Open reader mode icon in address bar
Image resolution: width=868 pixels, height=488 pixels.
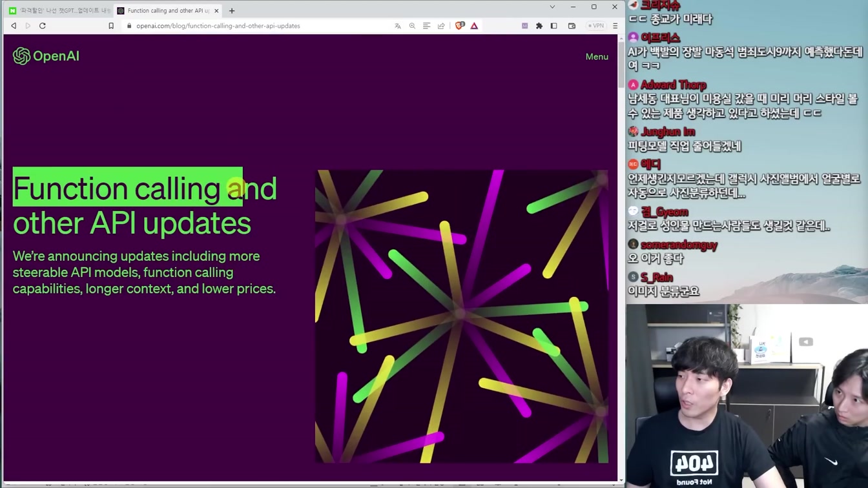click(426, 26)
